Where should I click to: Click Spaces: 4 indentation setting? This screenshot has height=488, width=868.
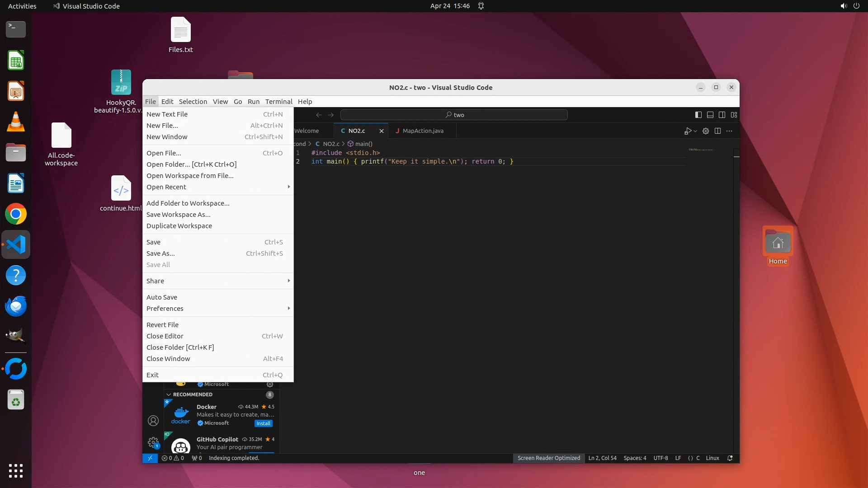[635, 458]
